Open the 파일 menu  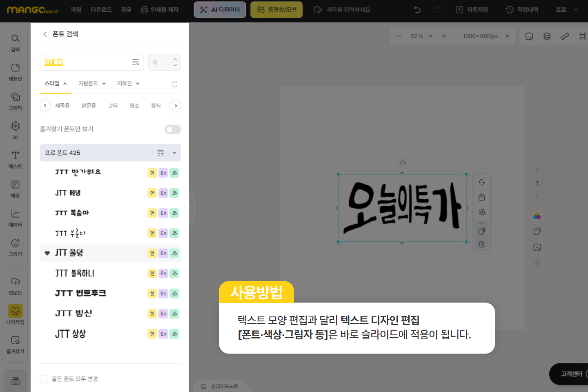click(x=76, y=10)
